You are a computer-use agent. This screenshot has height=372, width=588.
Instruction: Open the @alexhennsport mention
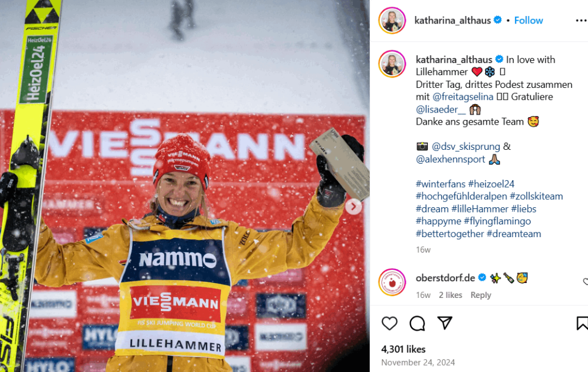450,159
